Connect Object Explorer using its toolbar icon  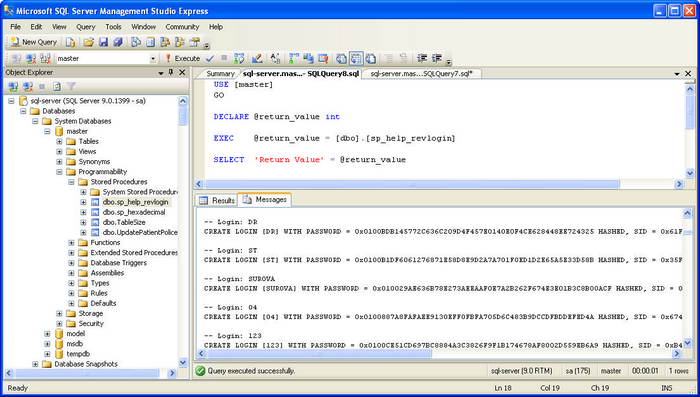click(13, 86)
